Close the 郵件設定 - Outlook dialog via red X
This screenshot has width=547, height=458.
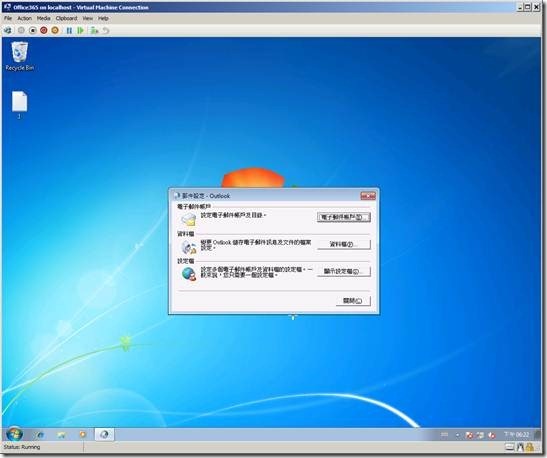click(368, 196)
